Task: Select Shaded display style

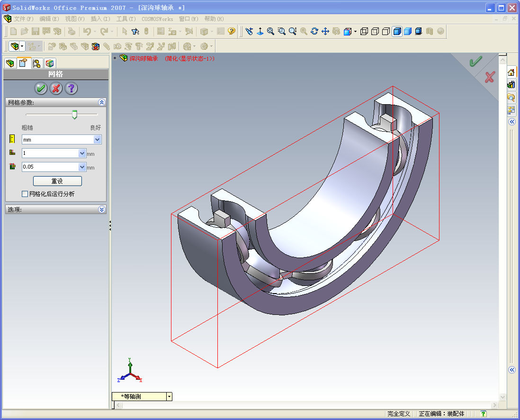Action: [x=408, y=32]
